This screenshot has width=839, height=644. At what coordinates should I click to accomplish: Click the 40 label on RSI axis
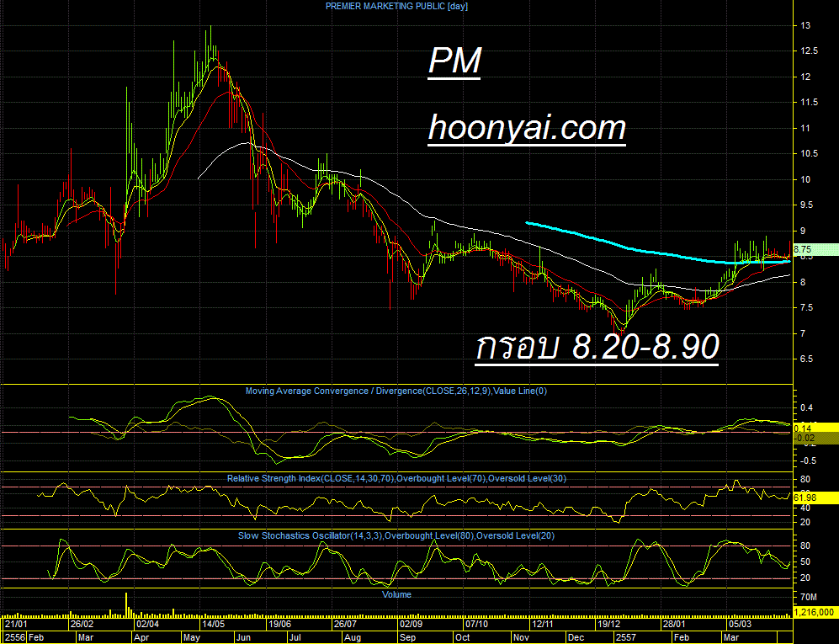(x=804, y=508)
